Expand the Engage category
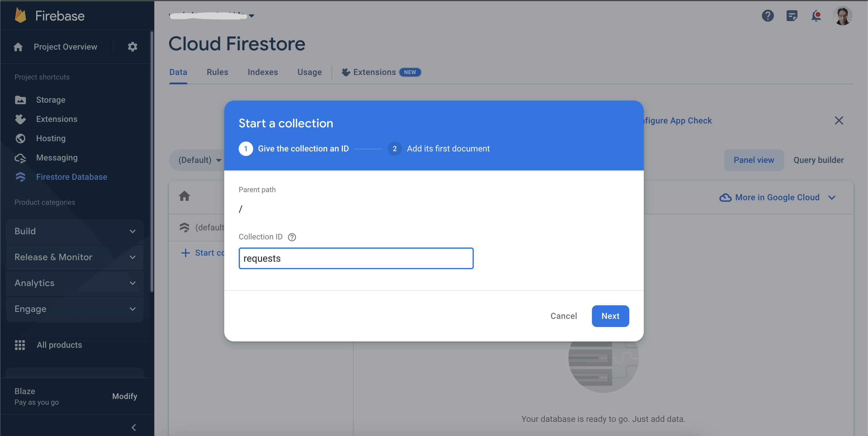The image size is (868, 436). [x=75, y=309]
